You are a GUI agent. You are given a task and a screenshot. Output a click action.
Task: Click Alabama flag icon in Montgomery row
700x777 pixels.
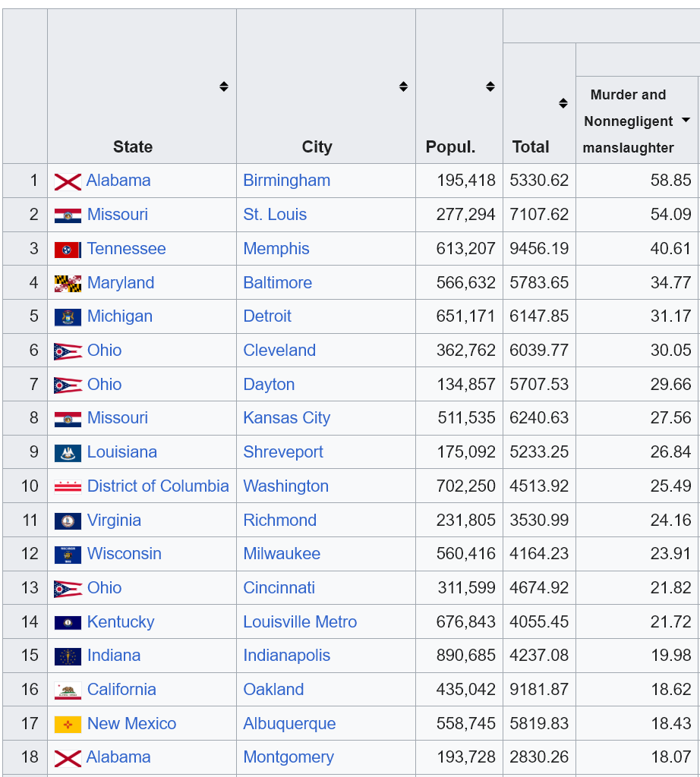[x=68, y=758]
